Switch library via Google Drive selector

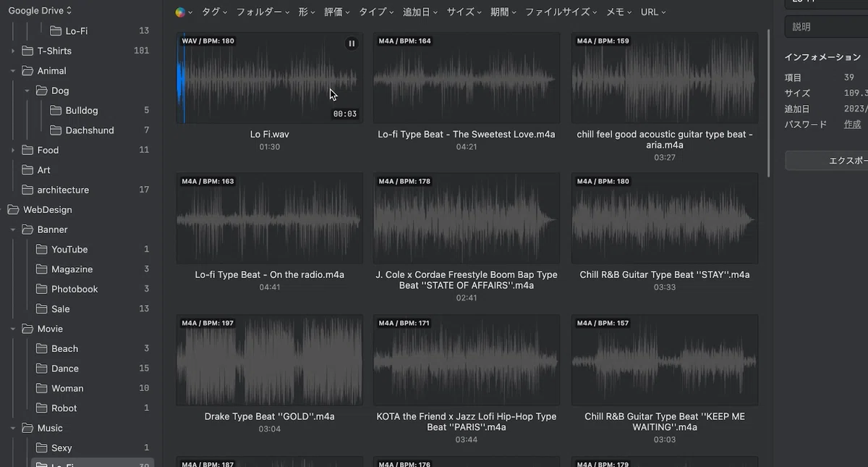[40, 11]
